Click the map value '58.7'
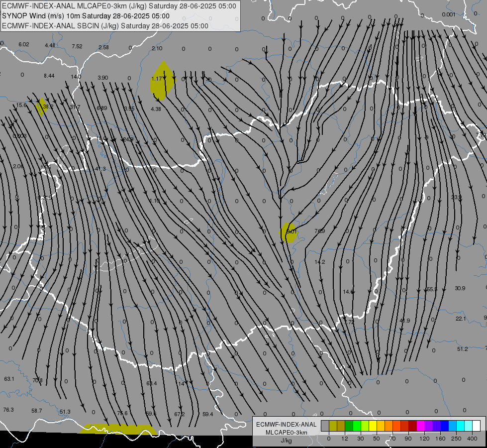This screenshot has width=487, height=448. (37, 411)
